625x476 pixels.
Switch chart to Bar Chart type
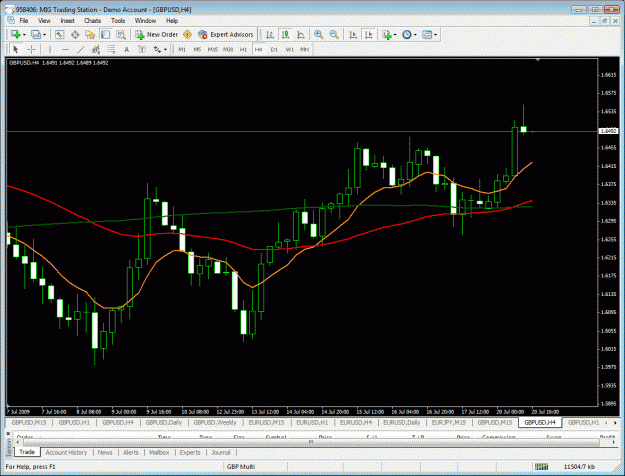[270, 35]
